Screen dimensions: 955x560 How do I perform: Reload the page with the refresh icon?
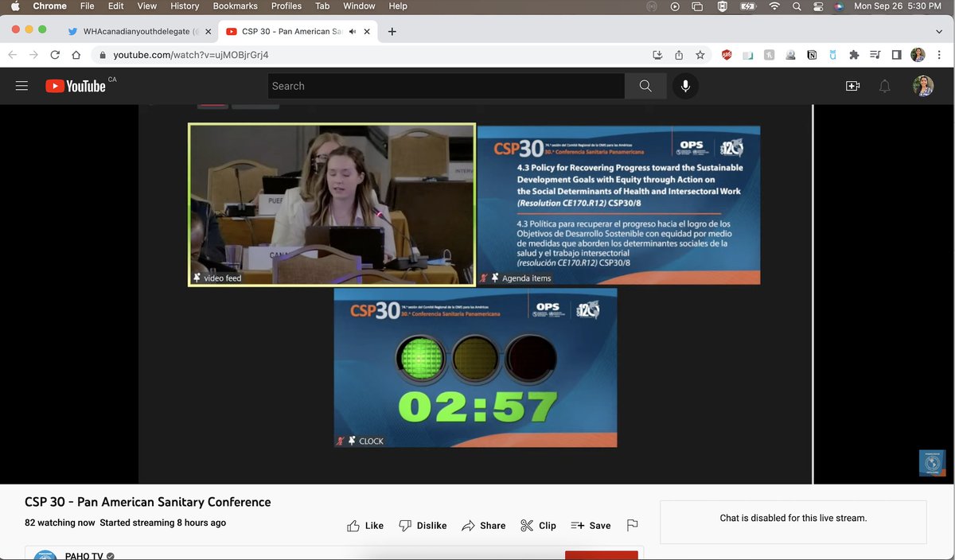[55, 55]
